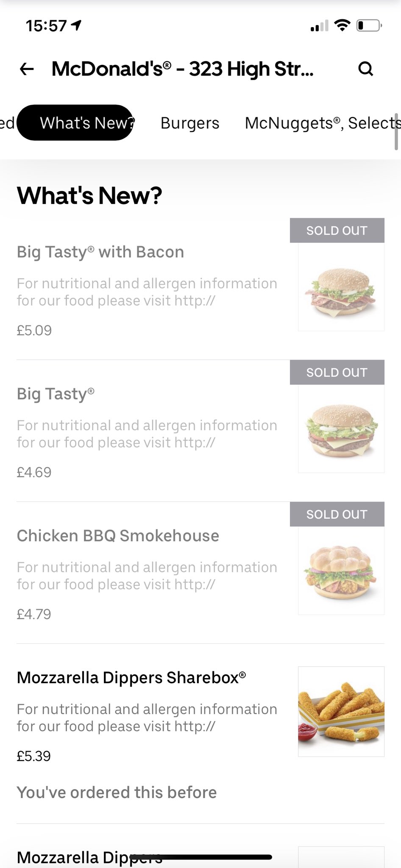Select the Chicken BBQ Smokehouse title
401x868 pixels.
coord(118,536)
